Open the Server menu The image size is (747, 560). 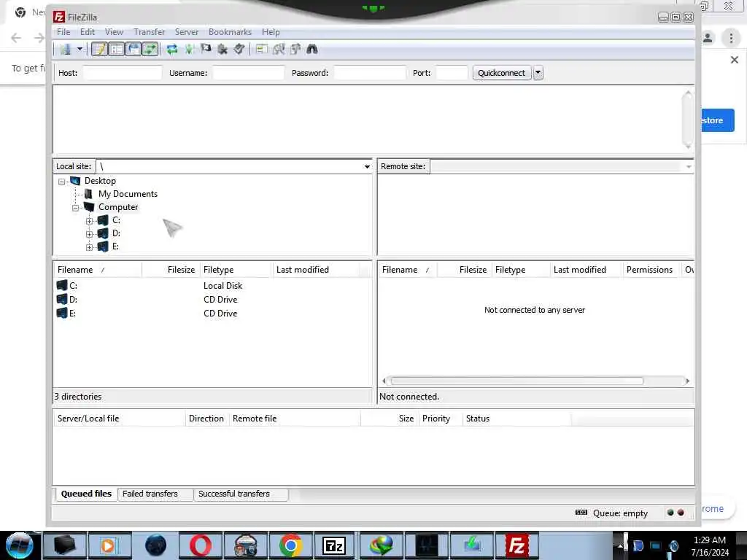tap(186, 32)
